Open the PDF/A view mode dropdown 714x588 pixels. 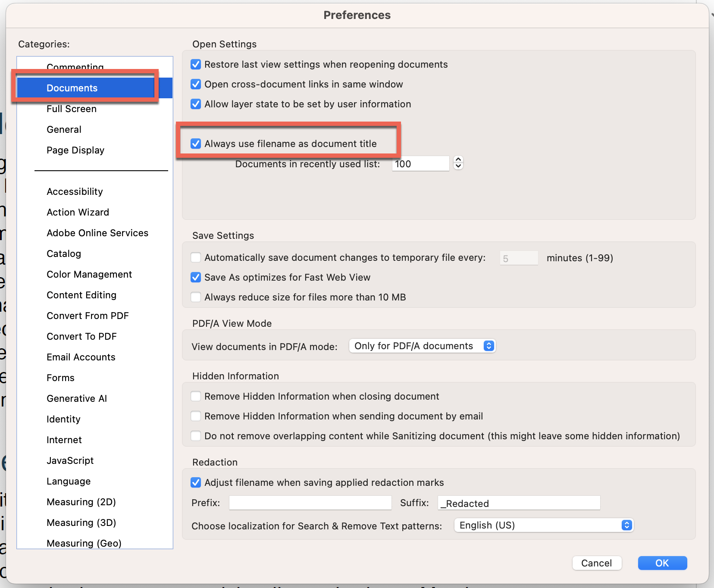click(422, 345)
